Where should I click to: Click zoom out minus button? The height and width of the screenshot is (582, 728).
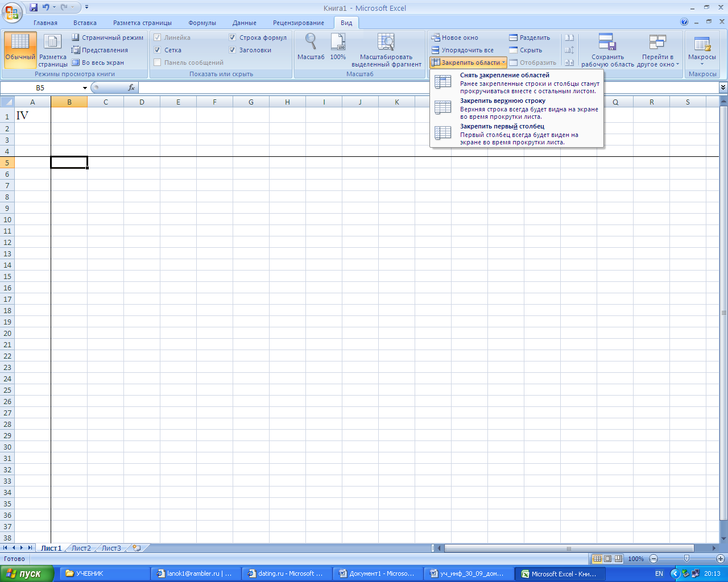coord(653,559)
